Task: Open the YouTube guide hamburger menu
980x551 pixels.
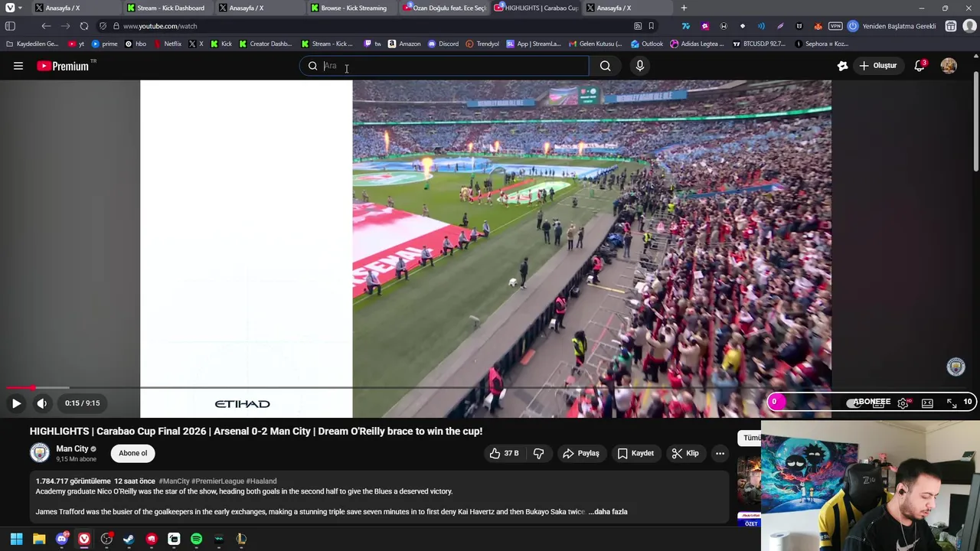Action: click(18, 66)
